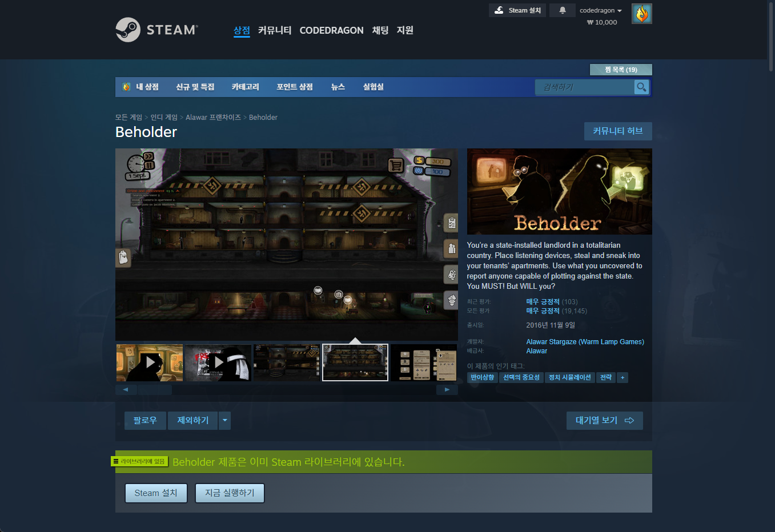775x532 pixels.
Task: Click the 정치 시뮬레이션 tag
Action: point(570,377)
